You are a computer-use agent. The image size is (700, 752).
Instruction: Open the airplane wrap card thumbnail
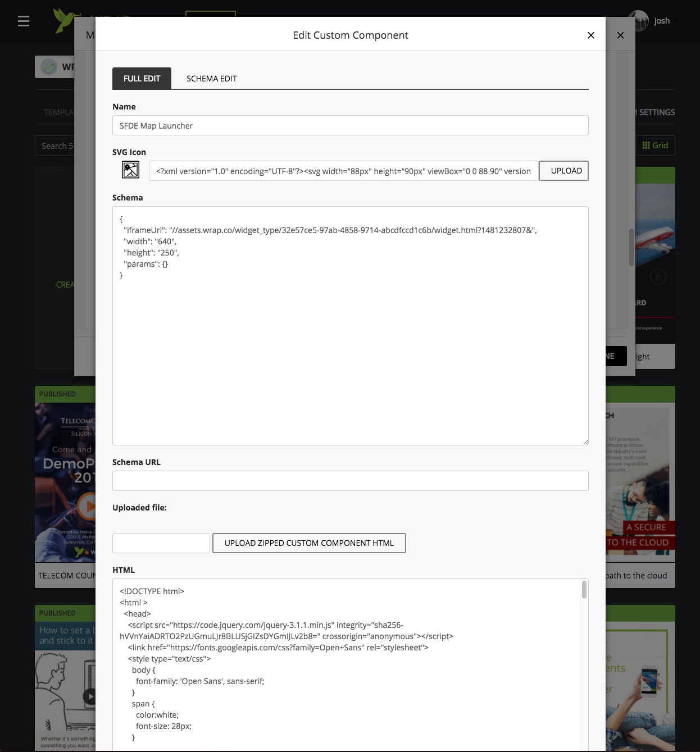[x=655, y=263]
